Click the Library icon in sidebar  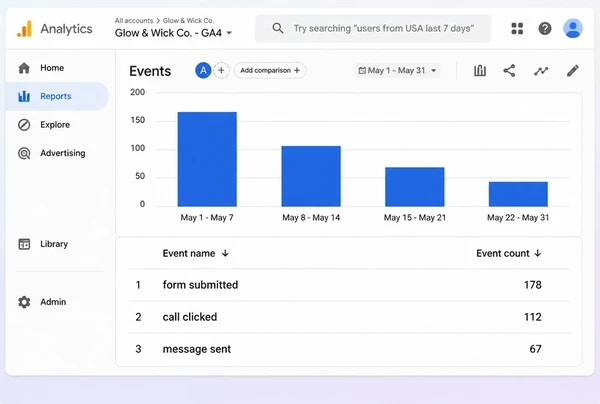(24, 244)
